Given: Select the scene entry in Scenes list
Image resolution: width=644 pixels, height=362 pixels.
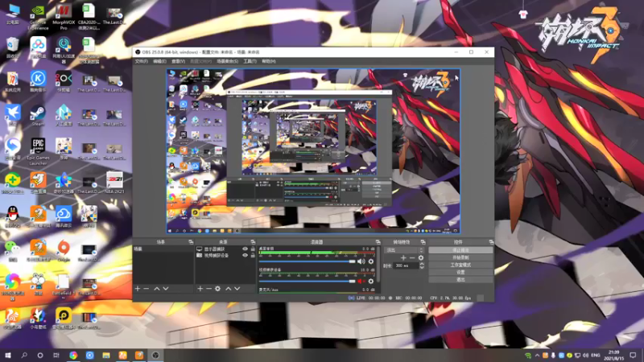Looking at the screenshot, I should (x=163, y=249).
